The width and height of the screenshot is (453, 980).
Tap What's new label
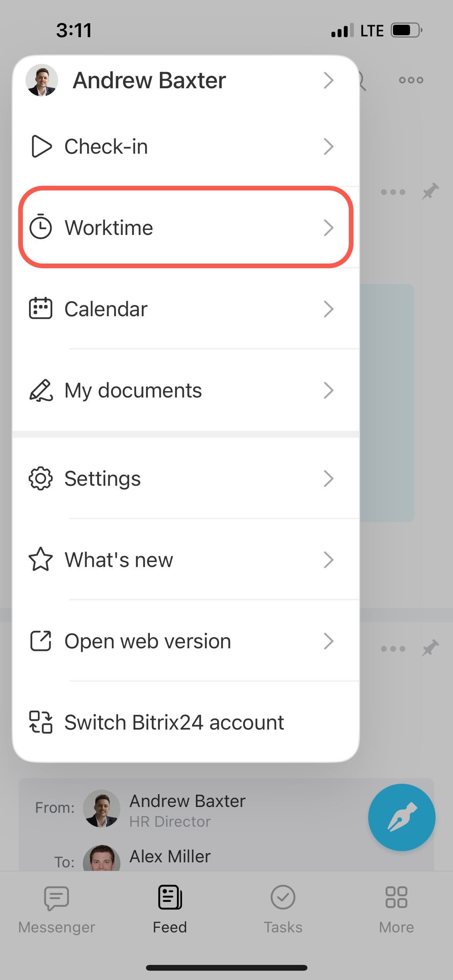pyautogui.click(x=118, y=560)
